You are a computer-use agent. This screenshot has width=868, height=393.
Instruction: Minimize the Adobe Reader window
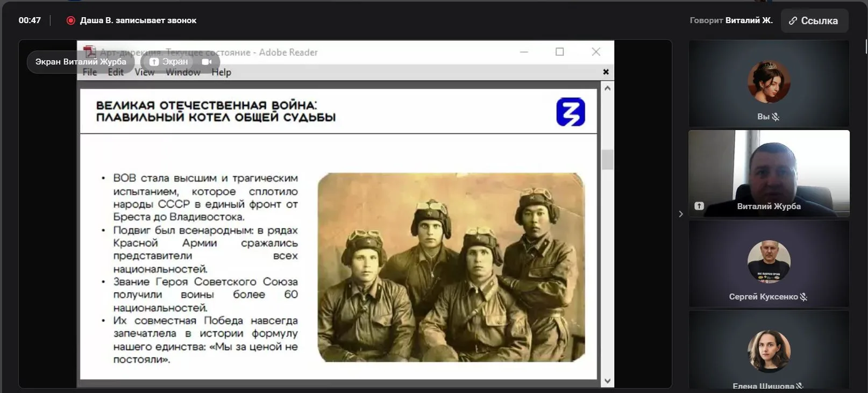click(x=524, y=52)
